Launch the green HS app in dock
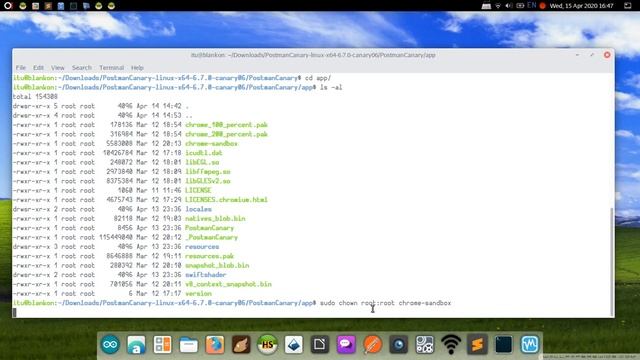Image resolution: width=640 pixels, height=360 pixels. tap(267, 344)
